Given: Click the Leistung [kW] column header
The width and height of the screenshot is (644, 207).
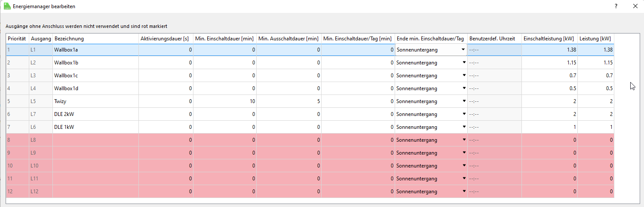Looking at the screenshot, I should pyautogui.click(x=595, y=39).
